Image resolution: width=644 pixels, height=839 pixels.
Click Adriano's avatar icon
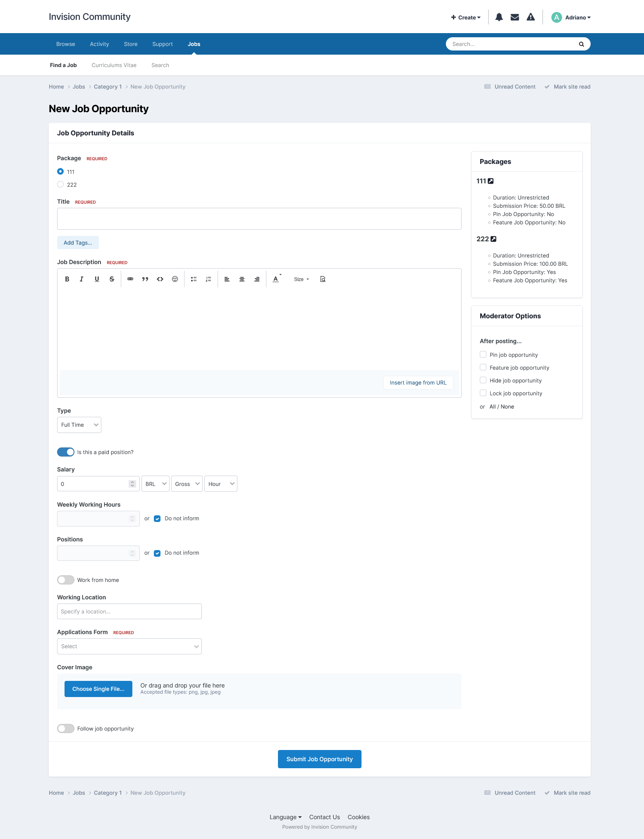click(x=557, y=17)
